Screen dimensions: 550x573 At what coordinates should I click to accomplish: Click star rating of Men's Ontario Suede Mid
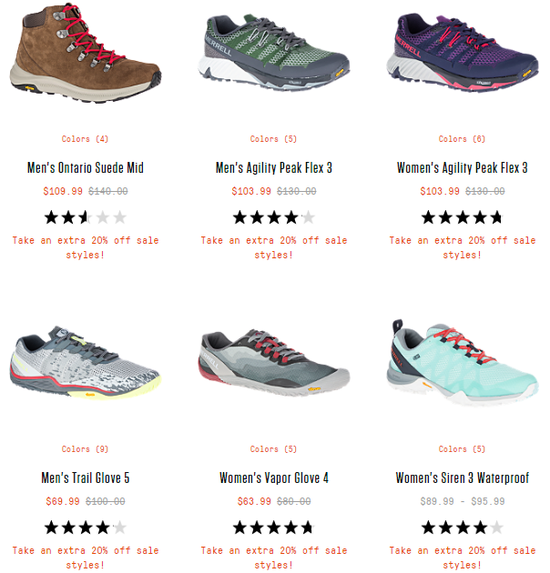[x=85, y=217]
